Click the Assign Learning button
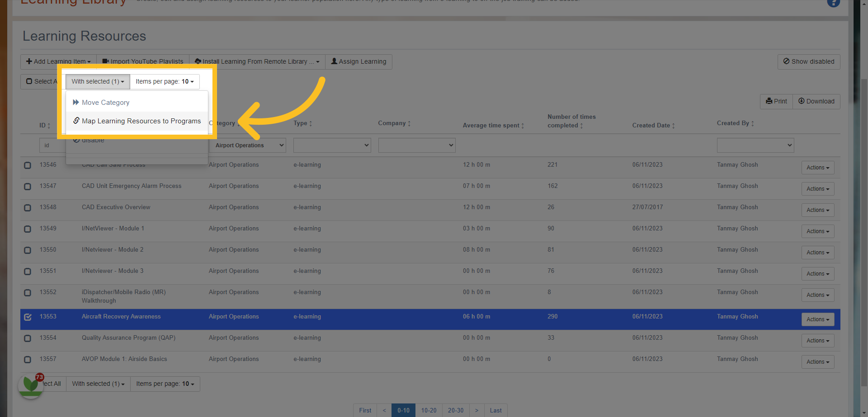This screenshot has width=868, height=417. point(359,61)
